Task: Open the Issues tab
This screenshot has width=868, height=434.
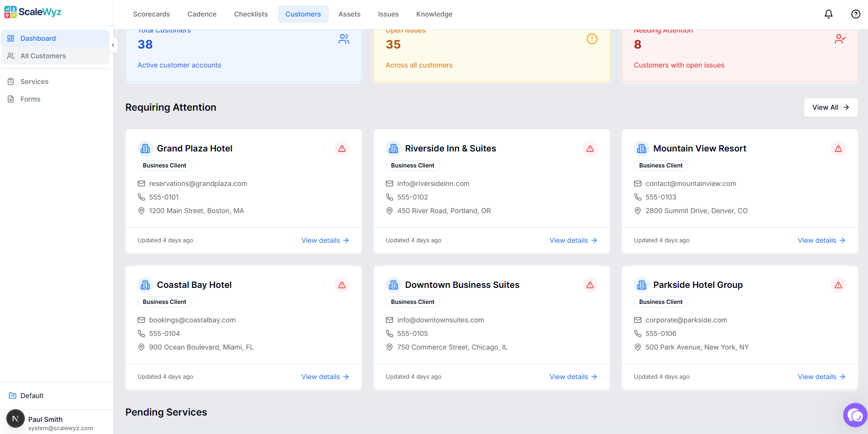Action: 389,14
